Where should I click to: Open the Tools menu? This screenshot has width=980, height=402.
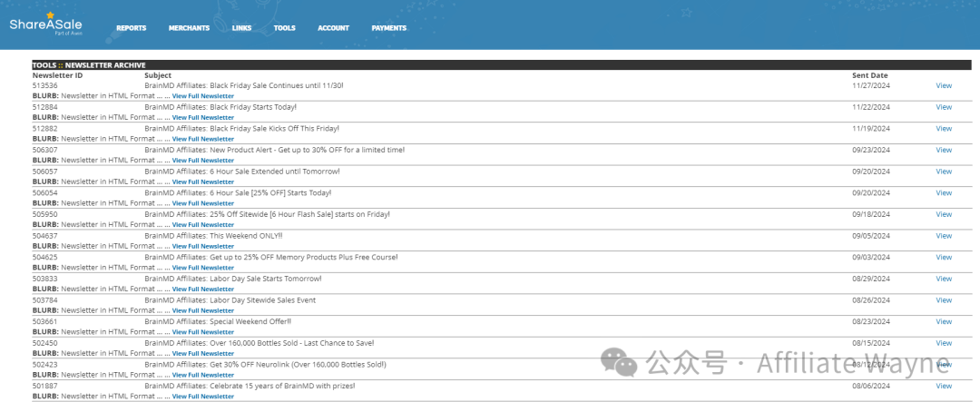[284, 28]
